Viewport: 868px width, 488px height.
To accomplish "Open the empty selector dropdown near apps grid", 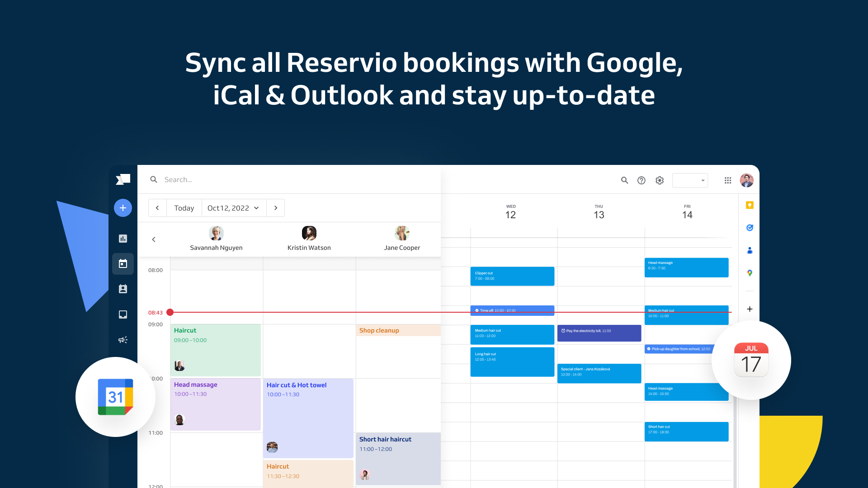I will point(690,180).
